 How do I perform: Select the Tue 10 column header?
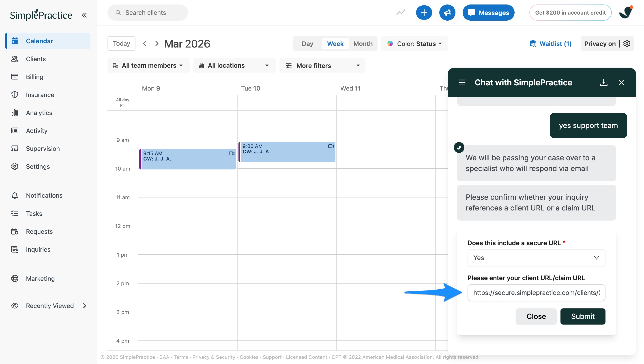(x=251, y=88)
